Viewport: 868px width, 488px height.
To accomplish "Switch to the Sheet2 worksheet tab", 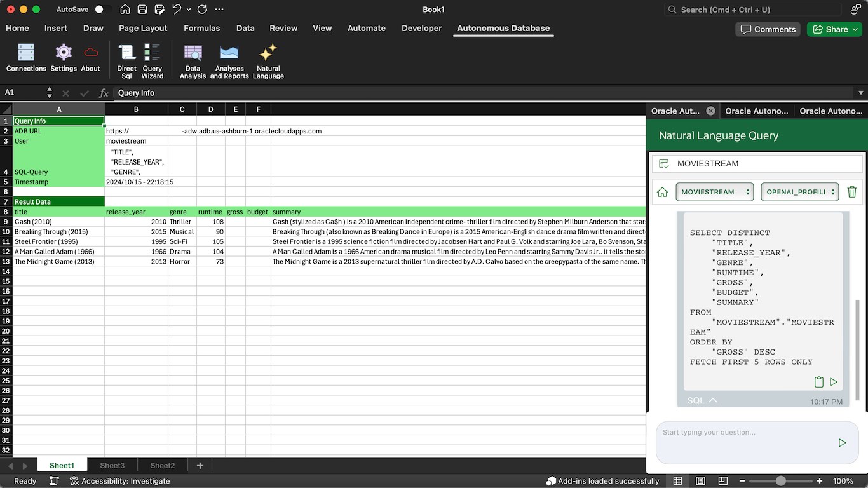I will coord(163,466).
